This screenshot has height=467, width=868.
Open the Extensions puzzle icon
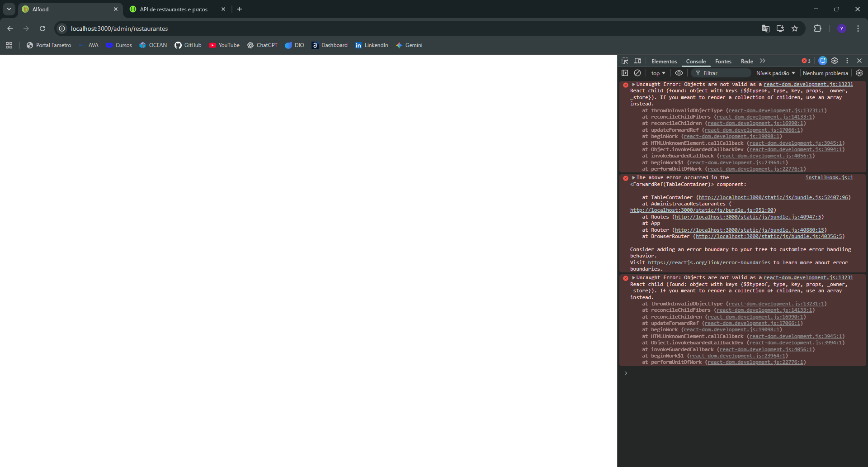(817, 29)
